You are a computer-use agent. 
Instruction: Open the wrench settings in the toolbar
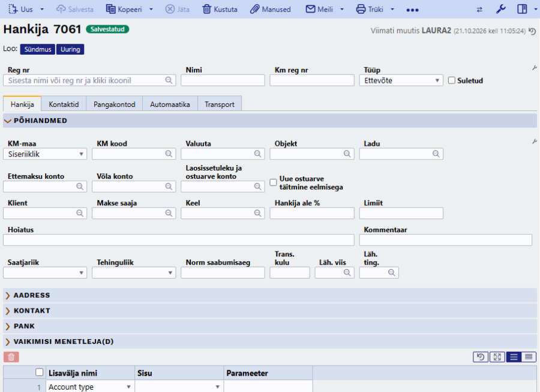[501, 9]
